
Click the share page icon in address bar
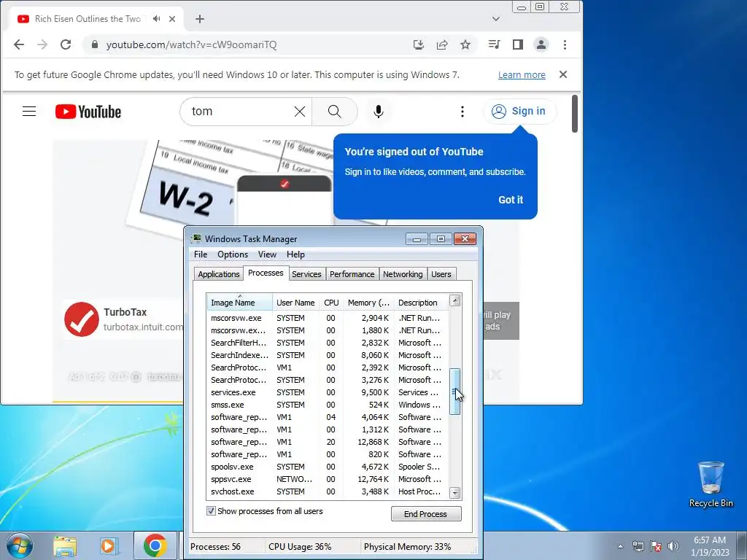(442, 44)
